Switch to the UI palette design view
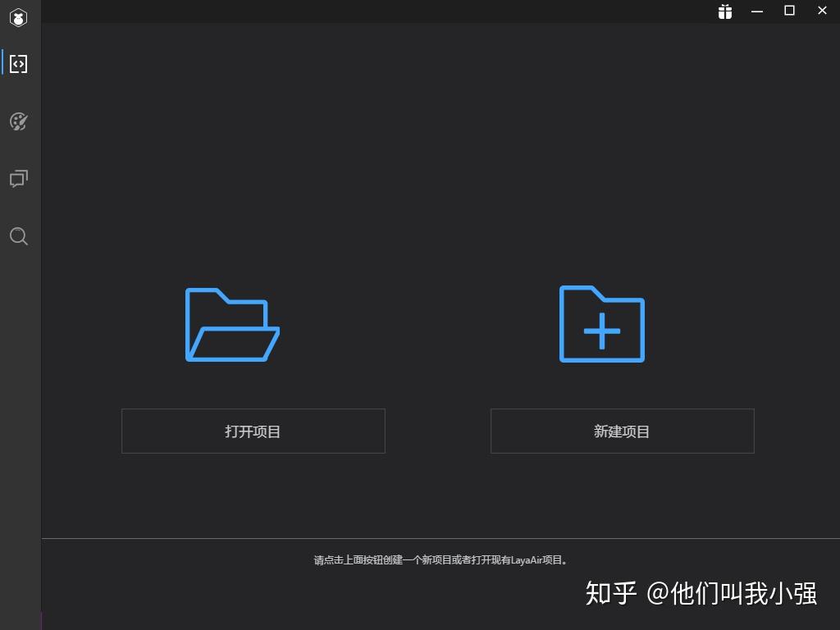840x630 pixels. (18, 121)
